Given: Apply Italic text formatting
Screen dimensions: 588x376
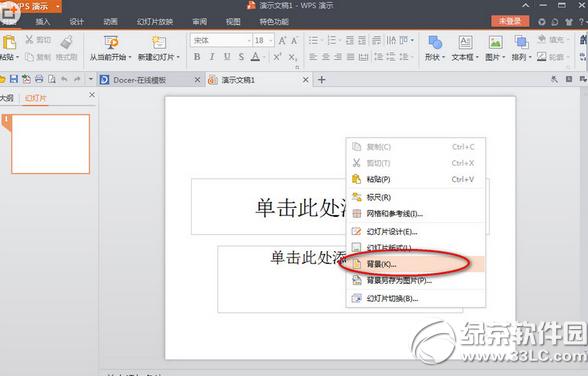Looking at the screenshot, I should pos(212,57).
